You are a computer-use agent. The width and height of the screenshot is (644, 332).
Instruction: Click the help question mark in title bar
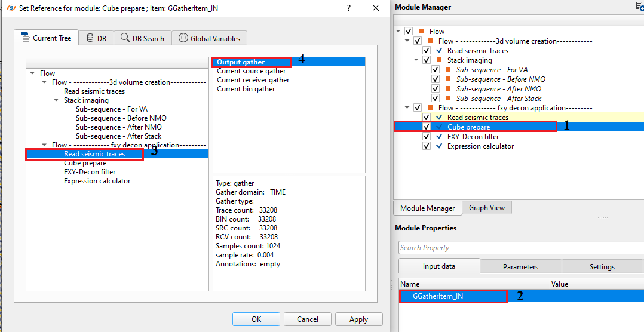[348, 8]
